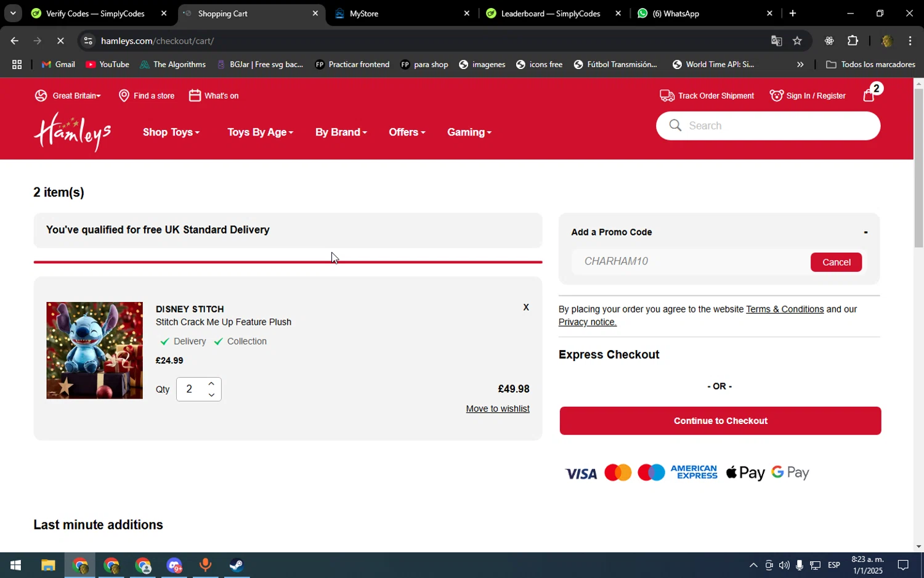Click the Cancel promo code button

(836, 262)
